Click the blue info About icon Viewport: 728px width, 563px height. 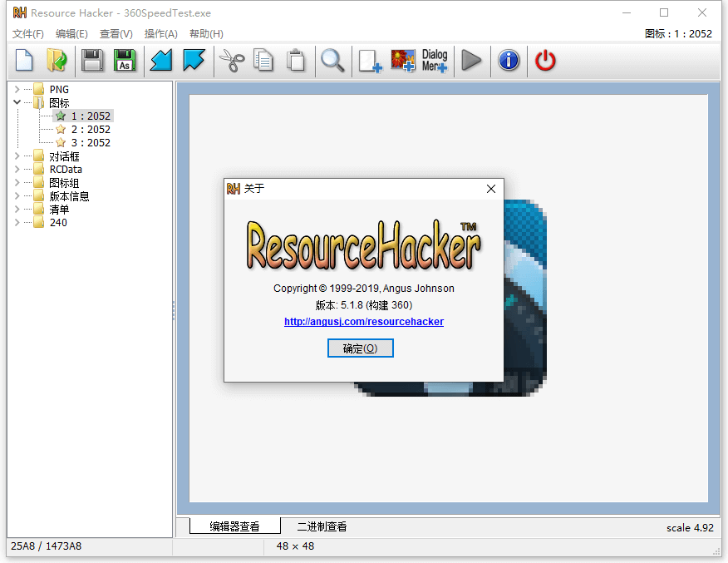(509, 61)
